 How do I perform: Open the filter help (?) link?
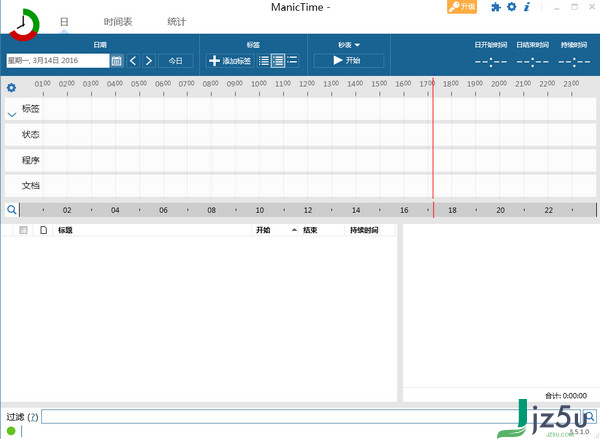click(34, 417)
